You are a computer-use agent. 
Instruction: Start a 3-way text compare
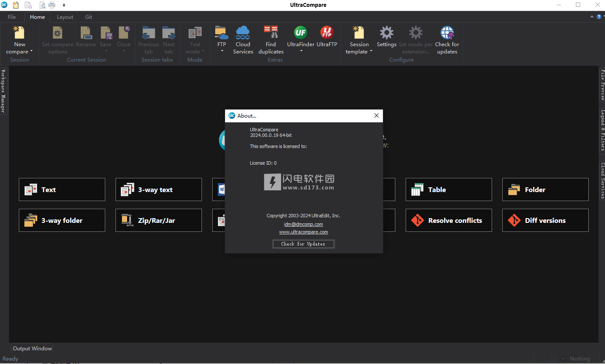159,189
